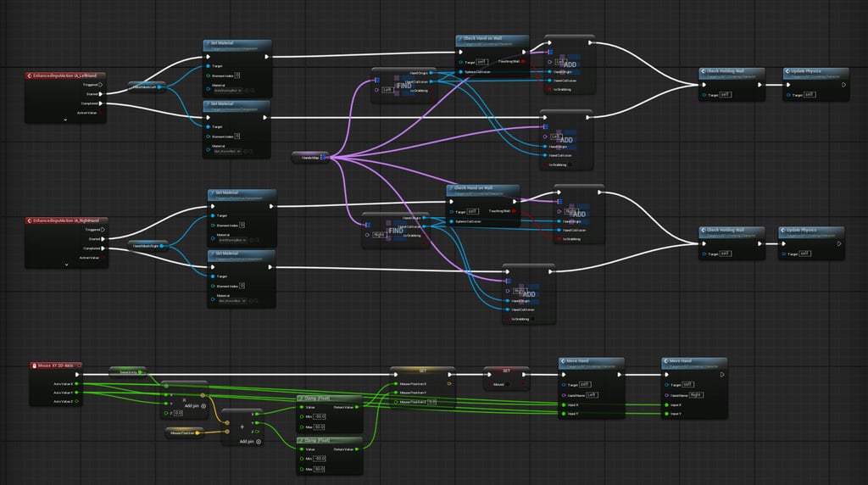Screen dimensions: 868x485
Task: Edit MousePosition Z field on the SET node
Action: click(x=432, y=402)
